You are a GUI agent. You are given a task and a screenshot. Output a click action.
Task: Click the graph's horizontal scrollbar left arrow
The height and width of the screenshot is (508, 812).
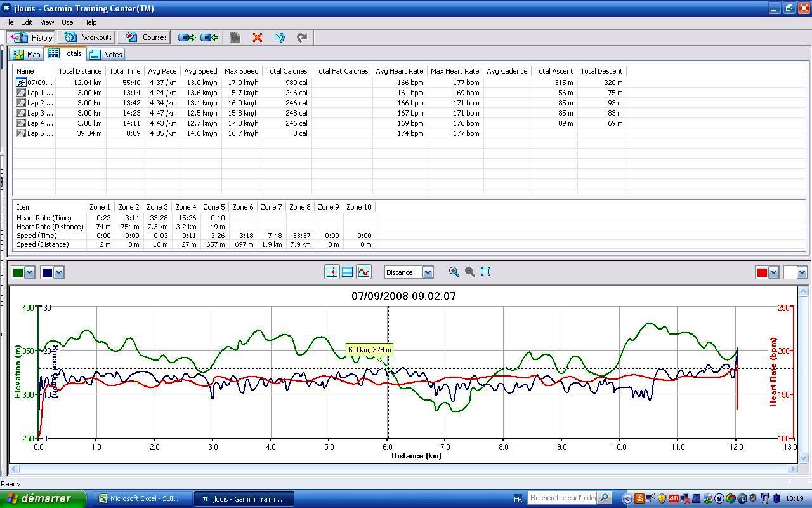pyautogui.click(x=14, y=469)
